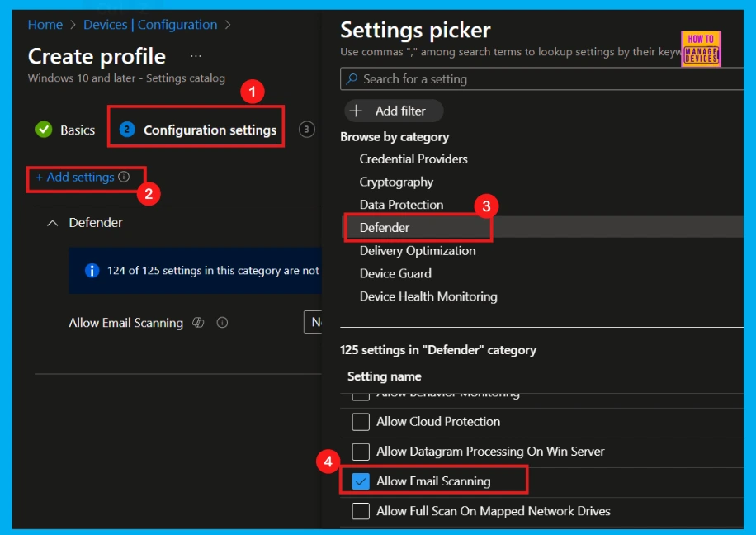Check Allow Datagram Processing On Win Server

pos(361,452)
